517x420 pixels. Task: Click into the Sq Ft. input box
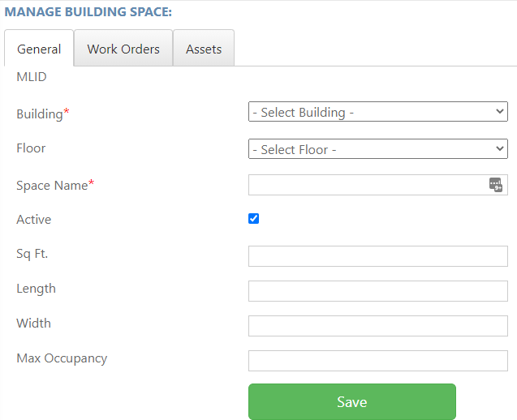378,256
